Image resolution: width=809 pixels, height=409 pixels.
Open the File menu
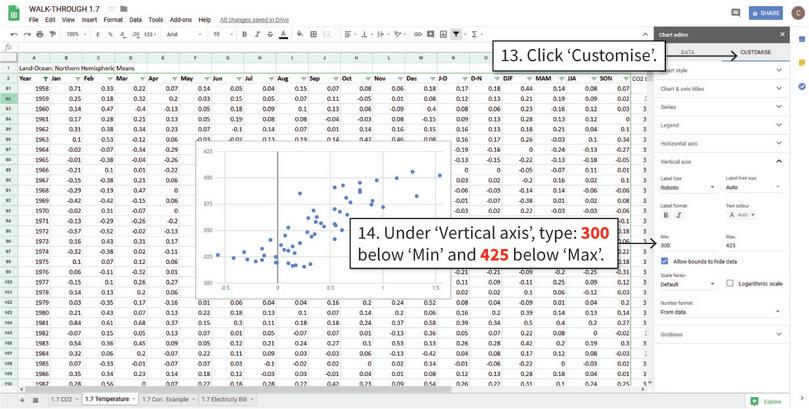34,20
